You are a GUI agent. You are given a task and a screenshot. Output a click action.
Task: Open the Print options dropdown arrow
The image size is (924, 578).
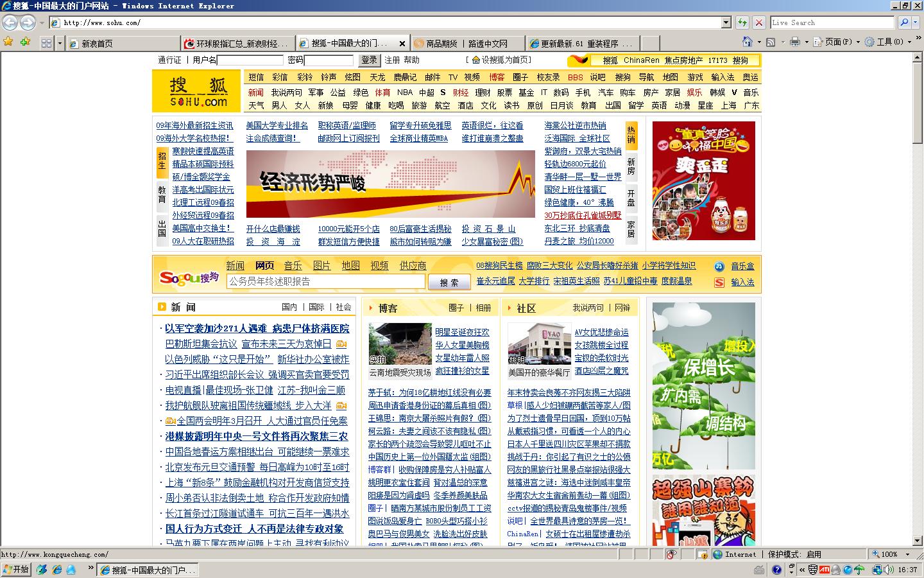coord(806,42)
